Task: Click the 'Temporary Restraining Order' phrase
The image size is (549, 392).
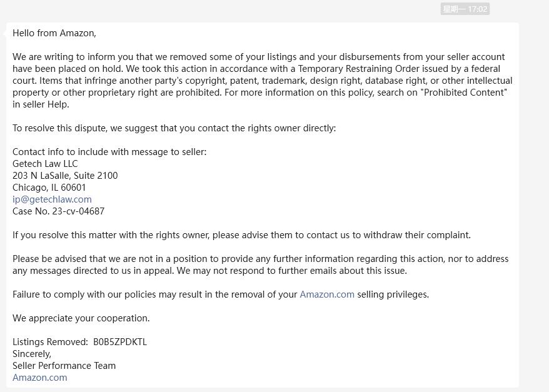Action: click(x=358, y=69)
